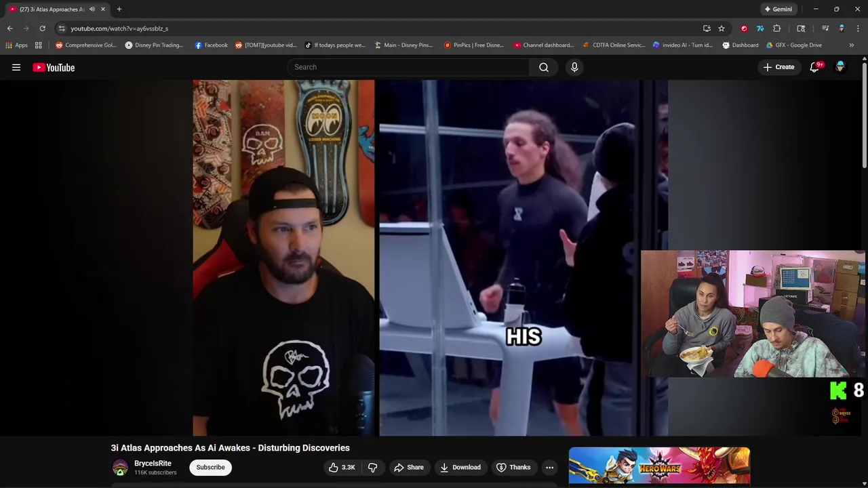Click the red circular extension icon
868x488 pixels.
(x=744, y=28)
